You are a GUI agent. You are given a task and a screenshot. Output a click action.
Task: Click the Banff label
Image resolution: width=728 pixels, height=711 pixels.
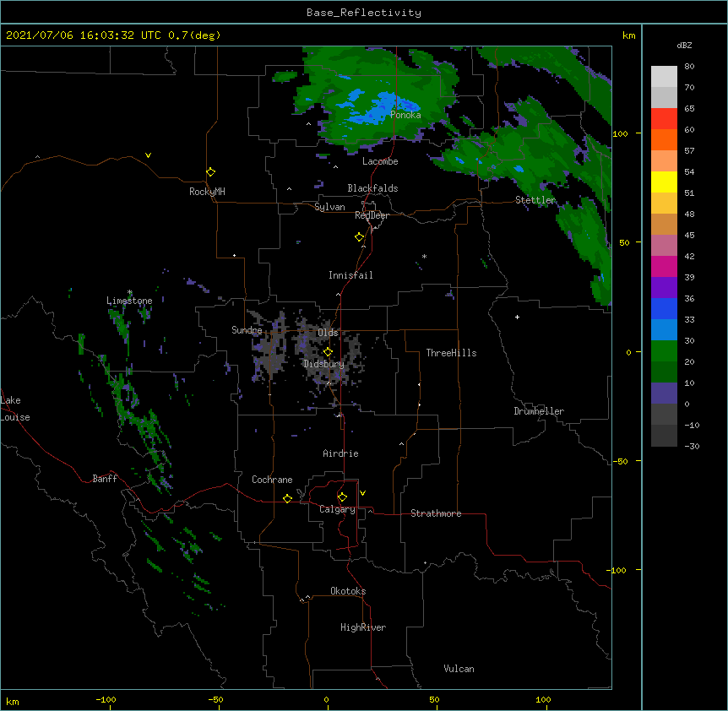coord(105,479)
